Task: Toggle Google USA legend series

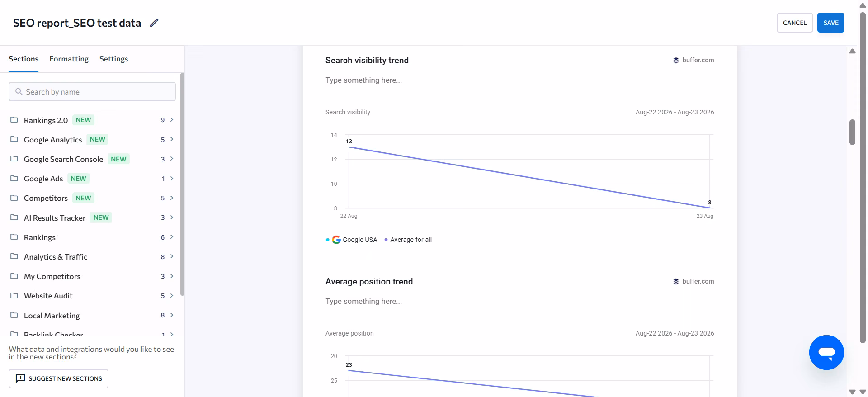Action: (x=352, y=240)
